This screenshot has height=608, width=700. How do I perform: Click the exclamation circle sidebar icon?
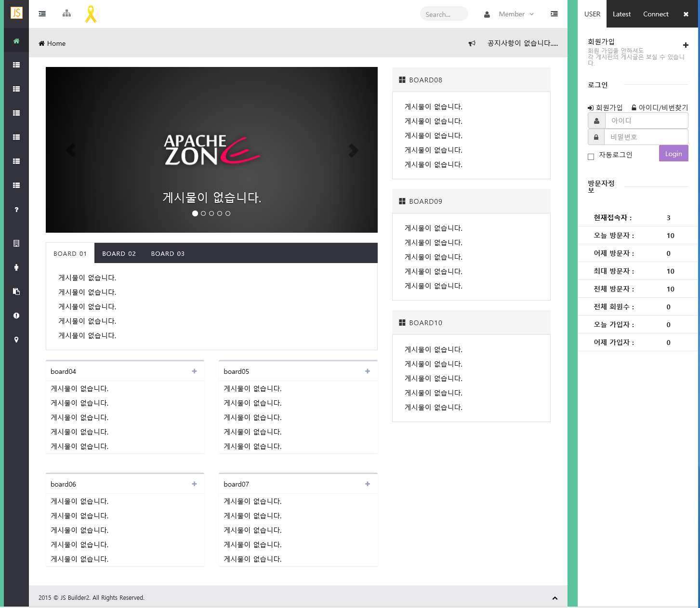(x=16, y=316)
